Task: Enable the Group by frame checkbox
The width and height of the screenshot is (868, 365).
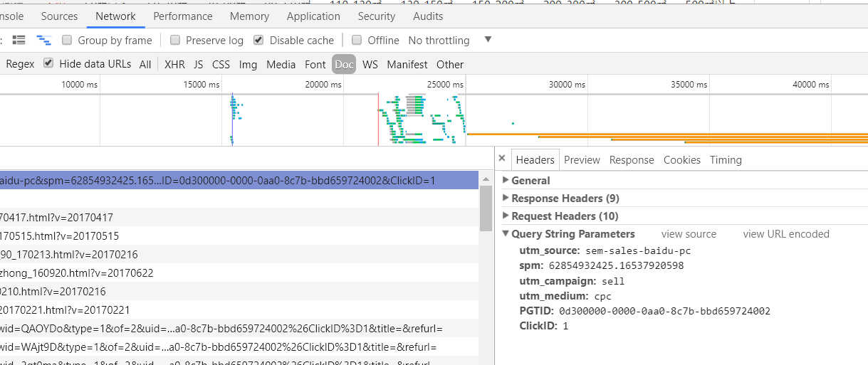Action: [x=67, y=41]
